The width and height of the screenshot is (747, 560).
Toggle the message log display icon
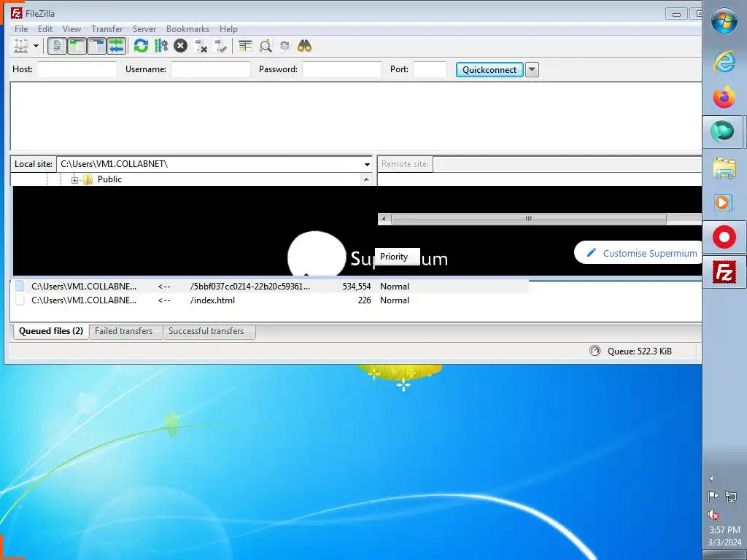(x=57, y=46)
